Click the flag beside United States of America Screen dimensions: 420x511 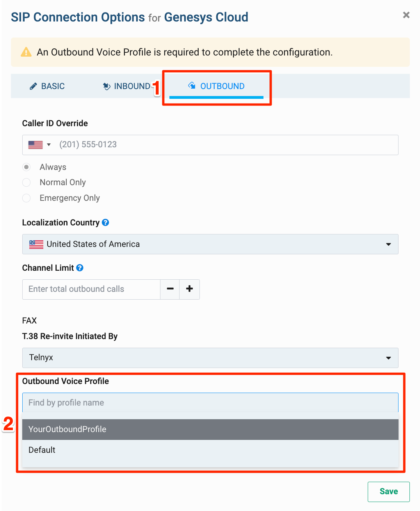(x=36, y=244)
